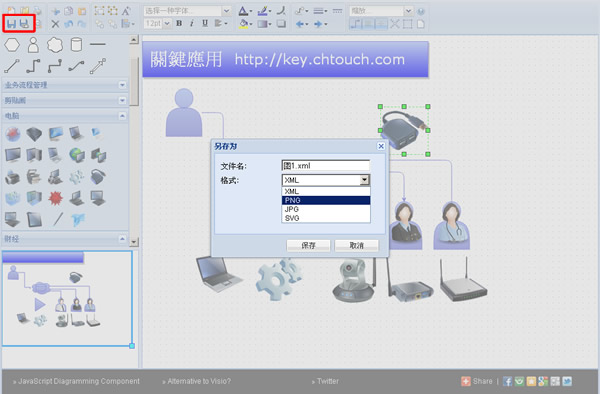Image resolution: width=600 pixels, height=394 pixels.
Task: Click the Save As floppy icon
Action: point(25,24)
